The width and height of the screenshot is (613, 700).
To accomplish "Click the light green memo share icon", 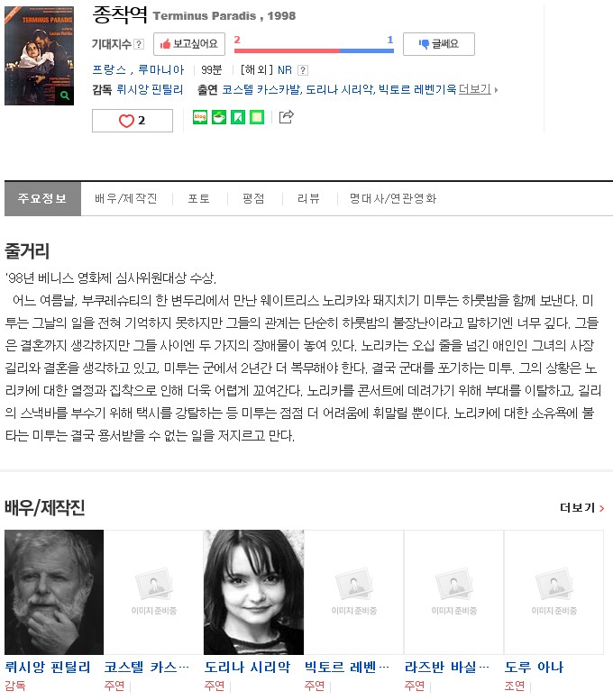I will click(x=257, y=117).
